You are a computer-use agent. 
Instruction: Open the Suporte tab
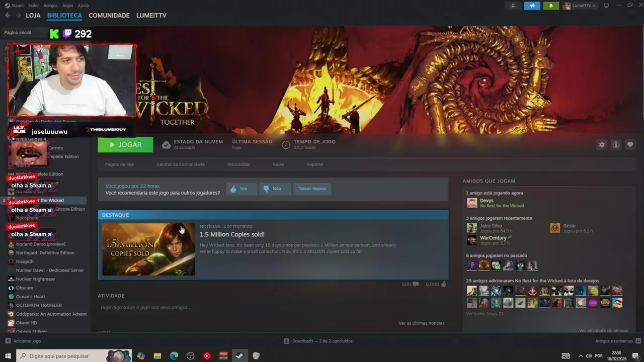pyautogui.click(x=315, y=164)
